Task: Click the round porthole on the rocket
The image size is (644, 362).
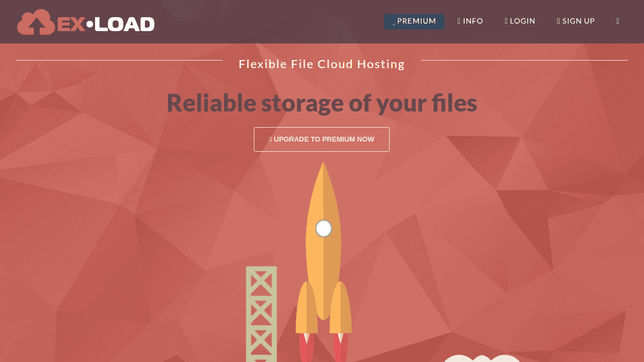Action: pyautogui.click(x=324, y=228)
